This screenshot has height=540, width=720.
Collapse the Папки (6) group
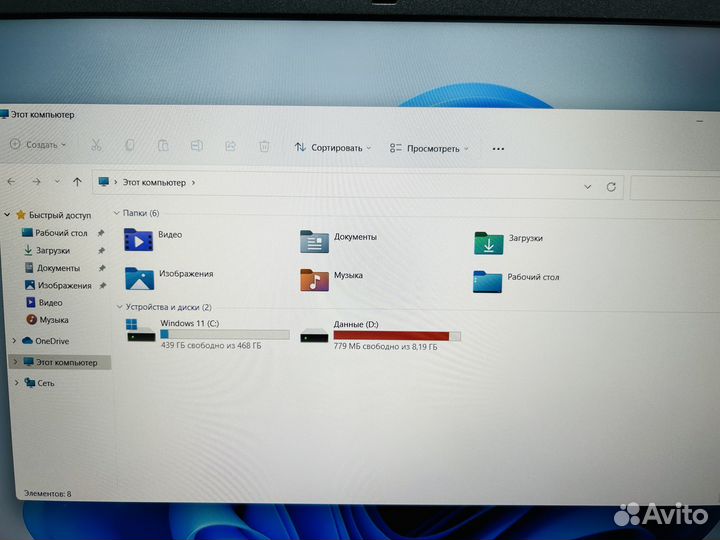pyautogui.click(x=117, y=213)
